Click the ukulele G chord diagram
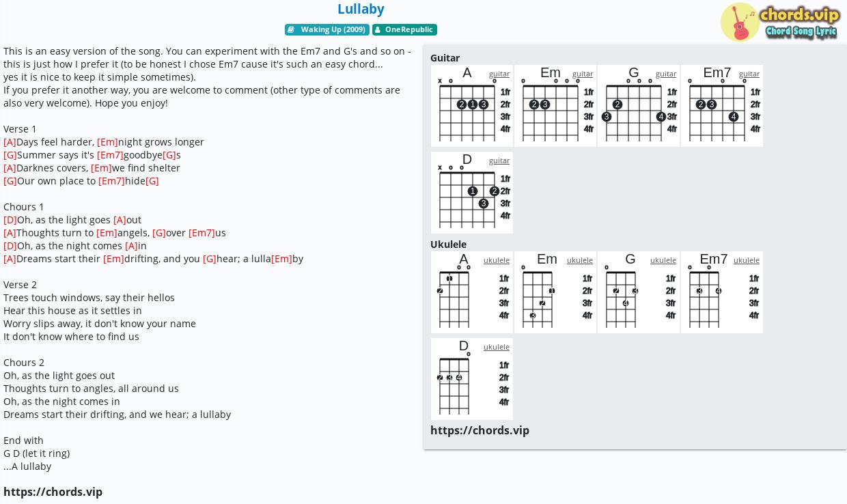 tap(639, 292)
